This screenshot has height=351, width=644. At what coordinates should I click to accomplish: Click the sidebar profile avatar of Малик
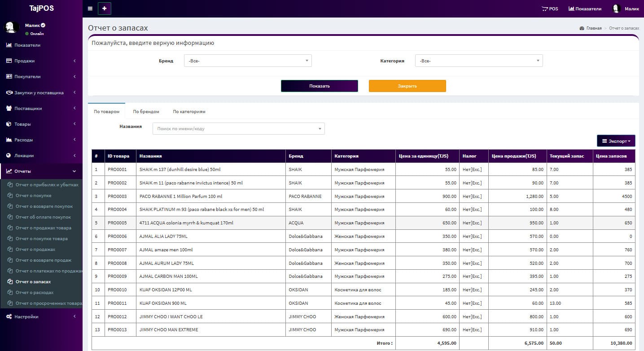pyautogui.click(x=12, y=27)
